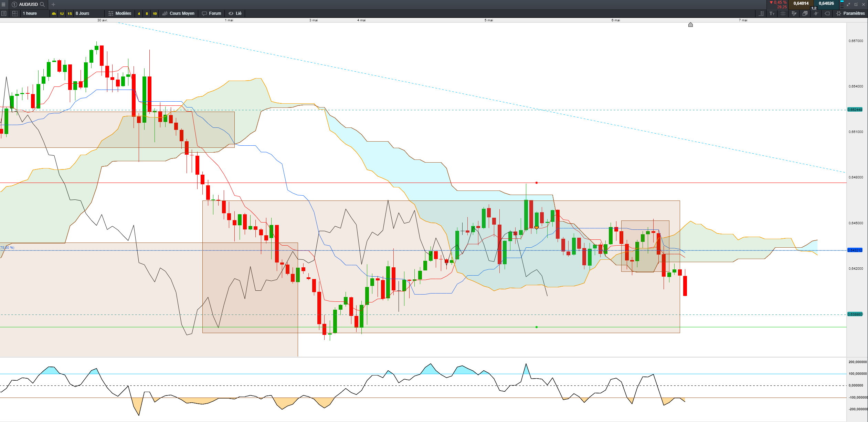This screenshot has height=422, width=868.
Task: Click the sell price 0,64014
Action: coord(801,3)
